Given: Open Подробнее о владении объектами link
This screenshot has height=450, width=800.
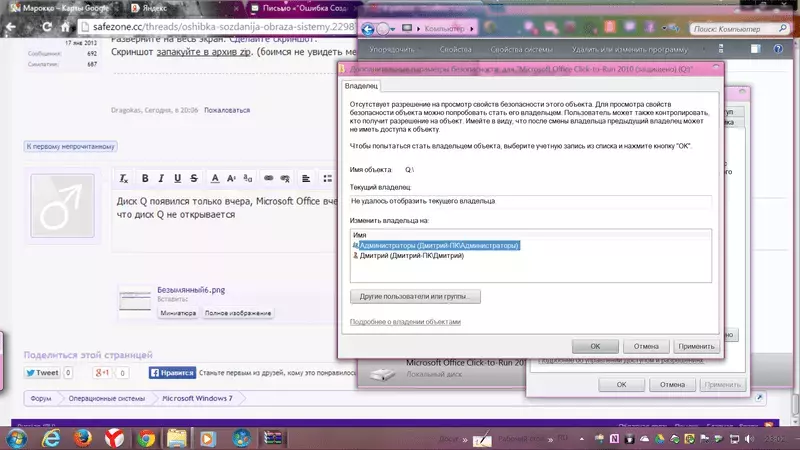Looking at the screenshot, I should click(x=405, y=321).
